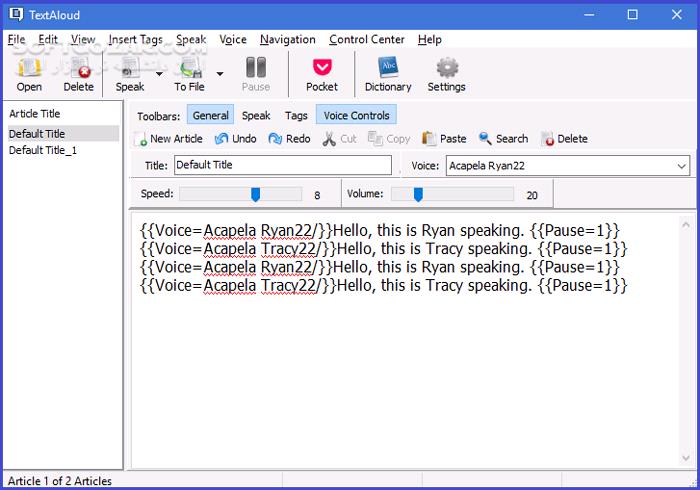Toggle the General toolbar
Viewport: 700px width, 490px height.
210,116
